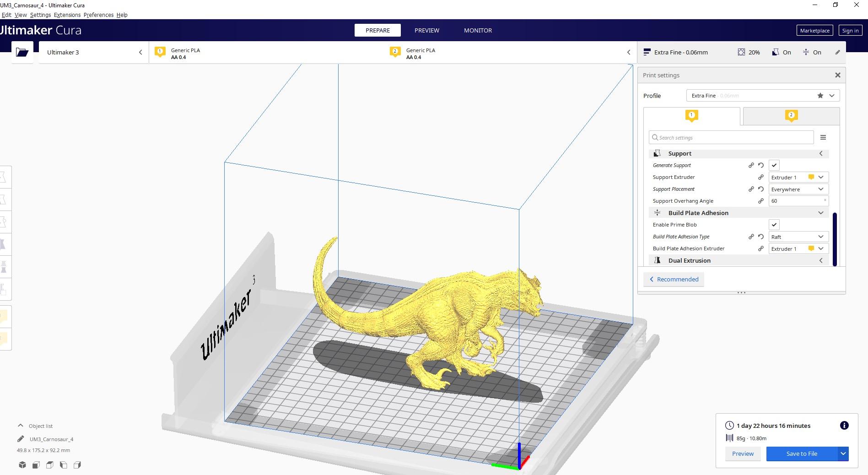
Task: Click the support icon in profile summary bar
Action: point(776,52)
